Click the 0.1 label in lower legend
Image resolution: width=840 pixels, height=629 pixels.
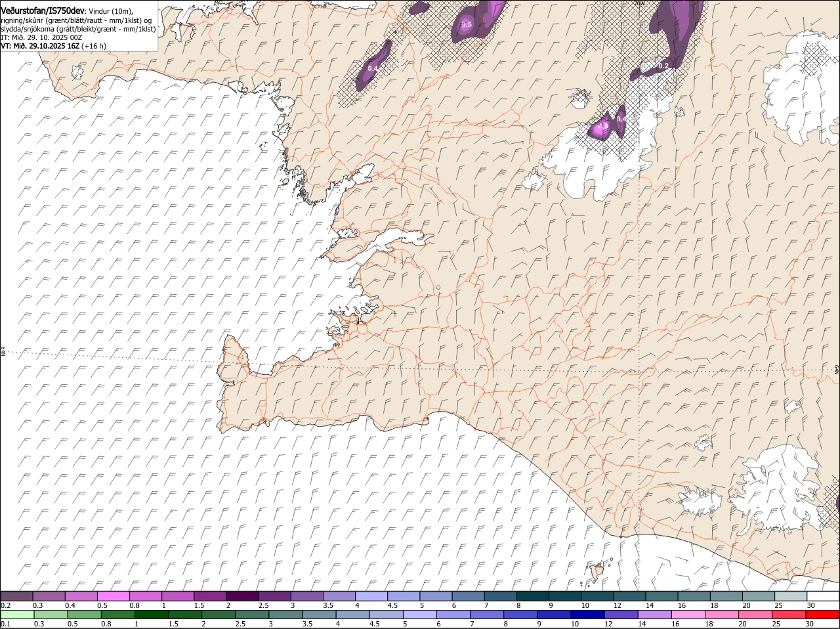5,624
